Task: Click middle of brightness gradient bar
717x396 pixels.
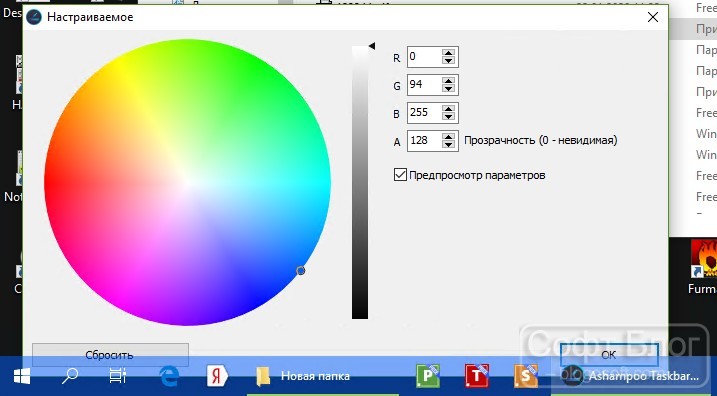Action: pyautogui.click(x=360, y=182)
